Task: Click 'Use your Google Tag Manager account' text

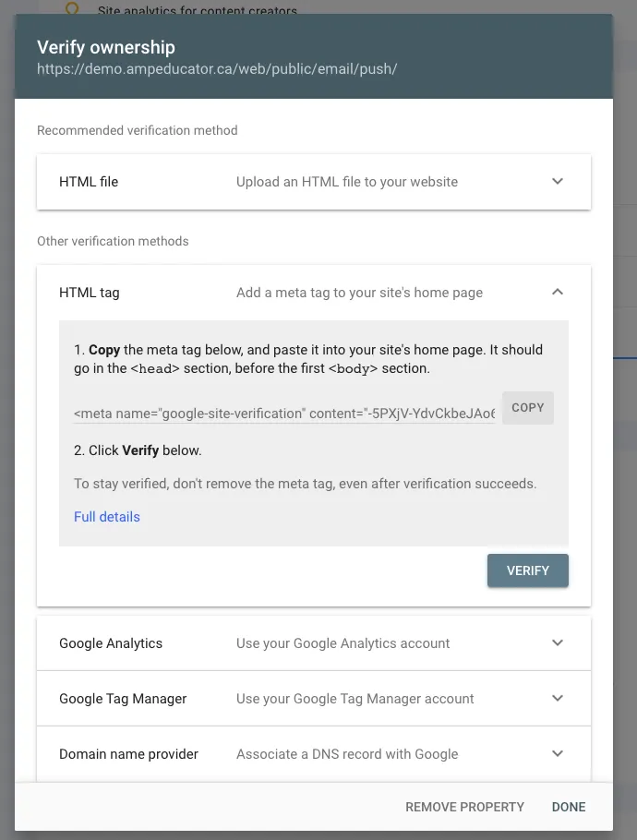Action: (x=355, y=699)
